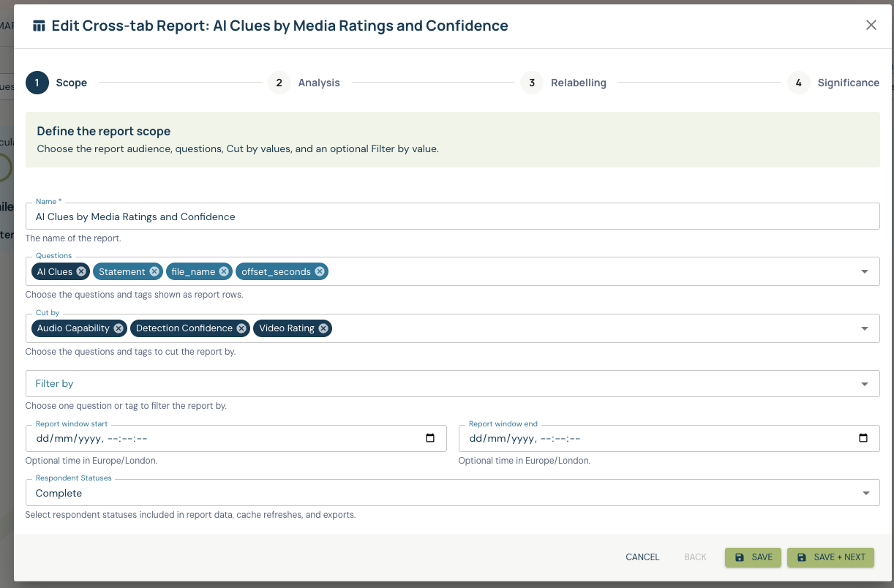Expand the Questions dropdown arrow
Viewport: 894px width, 588px height.
pos(865,271)
